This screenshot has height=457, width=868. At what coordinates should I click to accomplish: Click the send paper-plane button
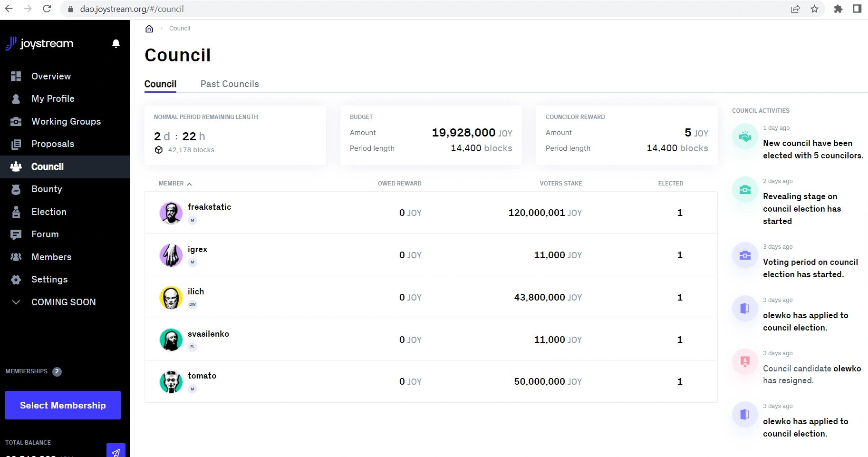coord(116,450)
